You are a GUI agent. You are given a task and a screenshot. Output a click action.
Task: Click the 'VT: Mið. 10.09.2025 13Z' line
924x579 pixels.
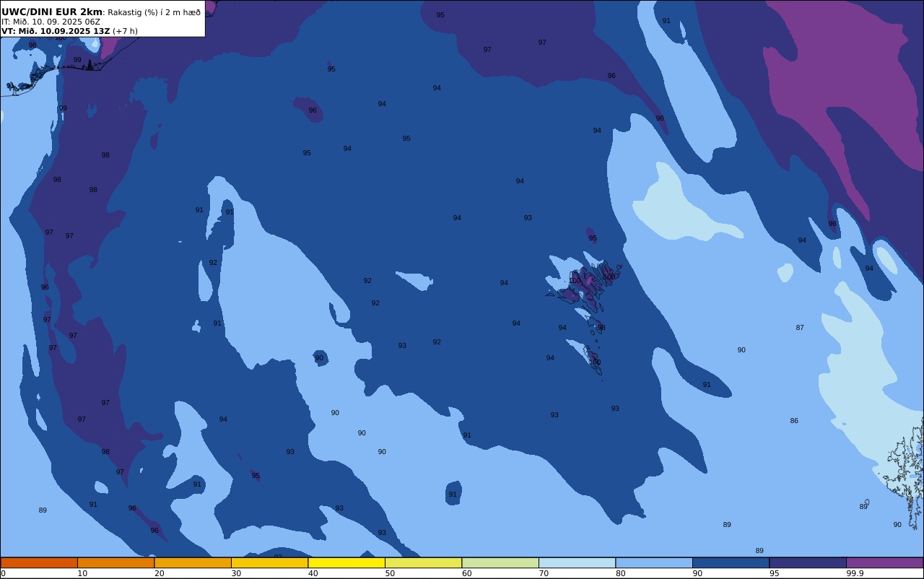56,31
